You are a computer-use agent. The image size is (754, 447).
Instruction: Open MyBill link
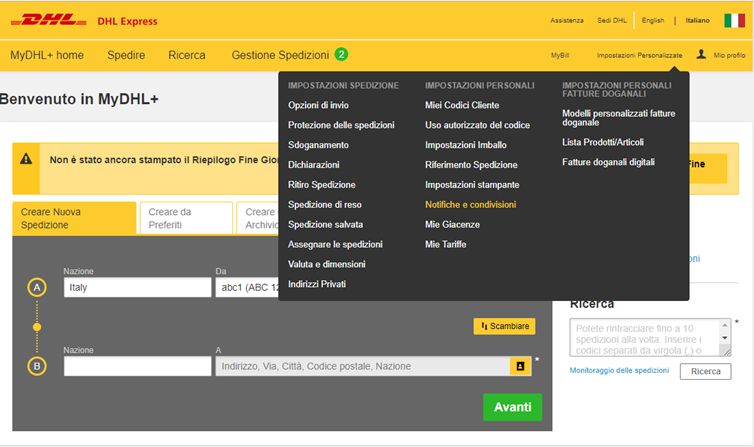click(x=560, y=55)
